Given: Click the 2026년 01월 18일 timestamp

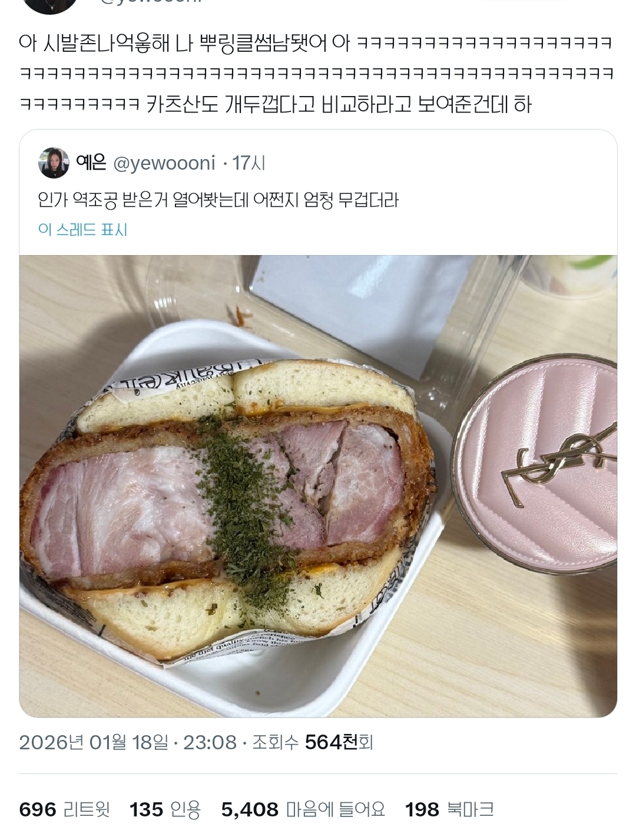Looking at the screenshot, I should pyautogui.click(x=94, y=742).
